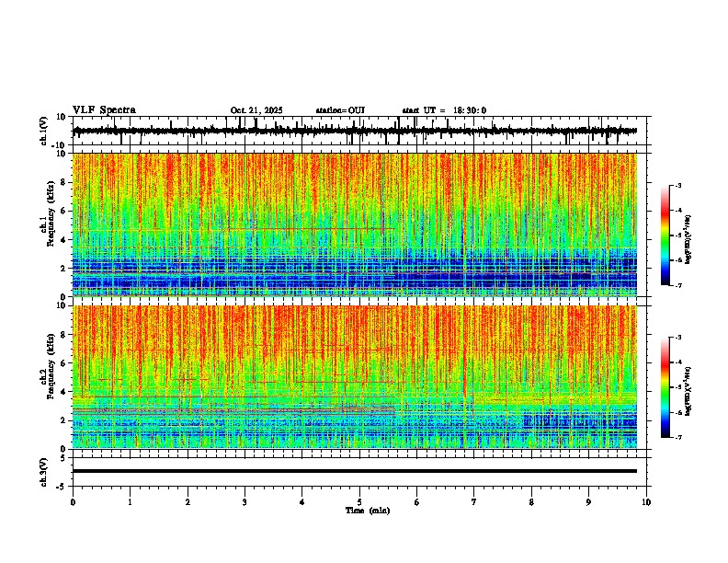Click time axis tick label "9"

[x=589, y=502]
